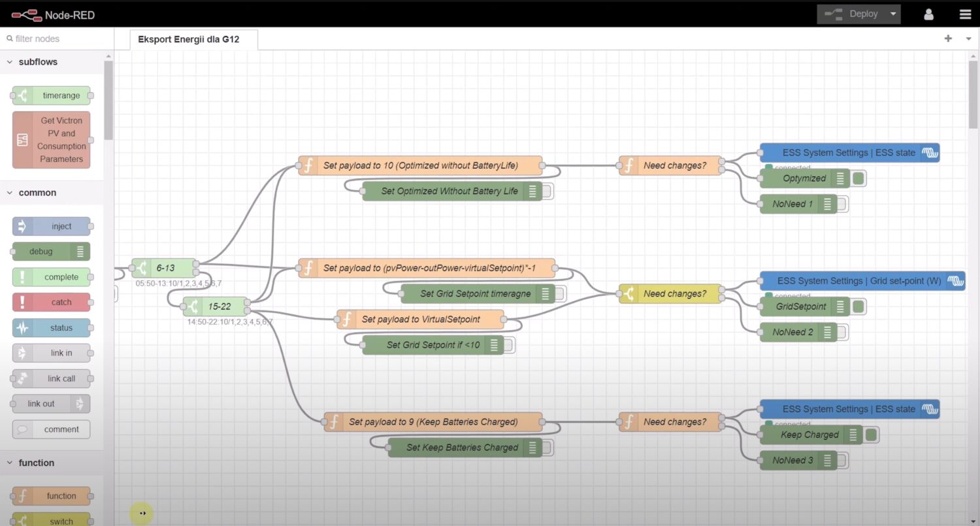The width and height of the screenshot is (980, 526).
Task: Toggle the Optymized debug node button
Action: [859, 178]
